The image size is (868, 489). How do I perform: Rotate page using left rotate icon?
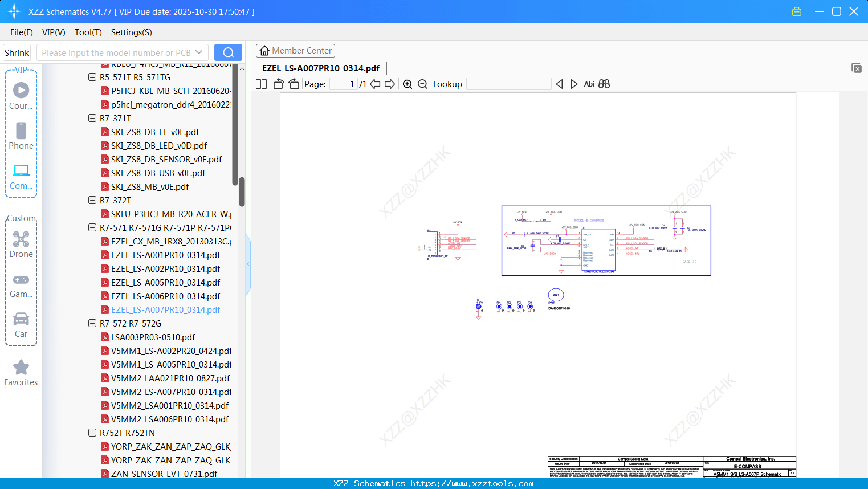[x=278, y=84]
